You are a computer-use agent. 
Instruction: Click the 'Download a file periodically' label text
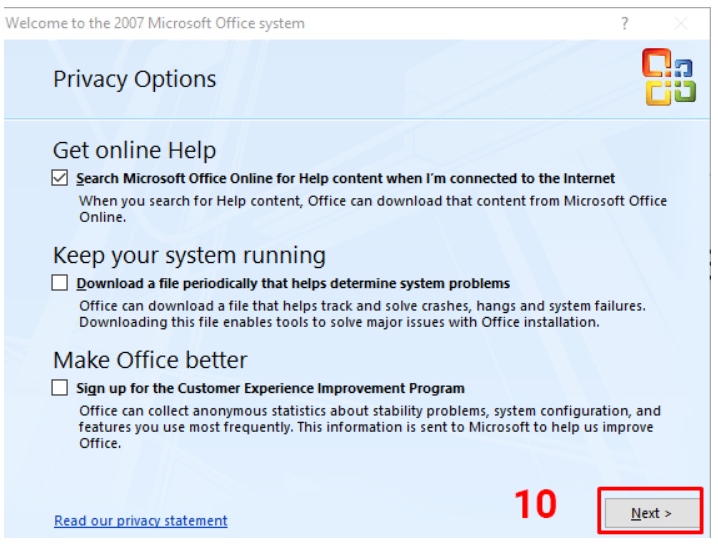(293, 284)
